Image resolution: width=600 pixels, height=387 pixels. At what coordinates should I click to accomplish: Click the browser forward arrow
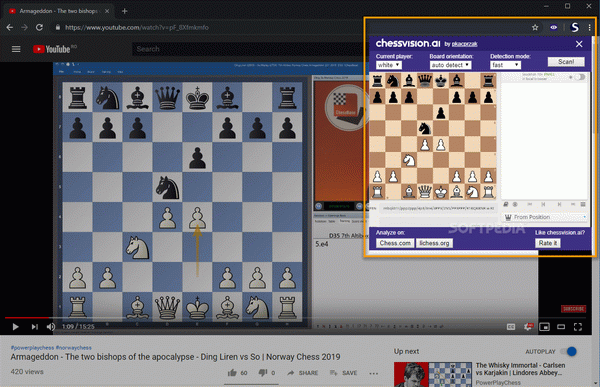click(24, 28)
